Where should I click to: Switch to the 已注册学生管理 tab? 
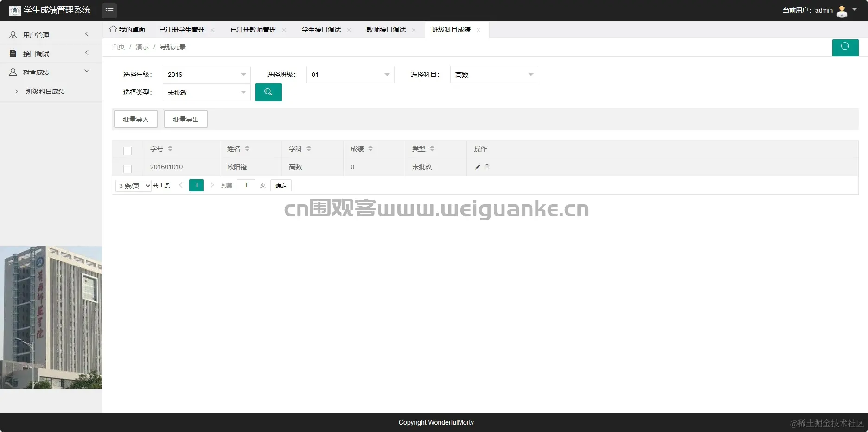click(x=182, y=30)
